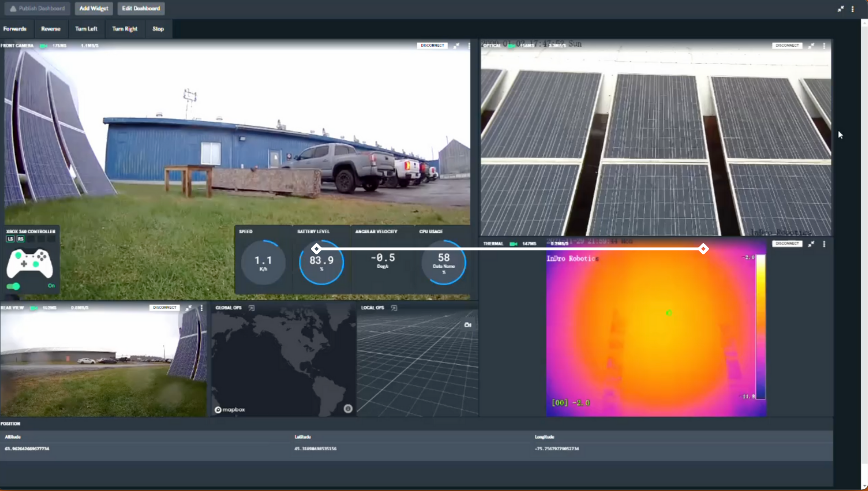The width and height of the screenshot is (868, 491).
Task: Expand the Front Camera feed to fullscreen
Action: pyautogui.click(x=456, y=46)
